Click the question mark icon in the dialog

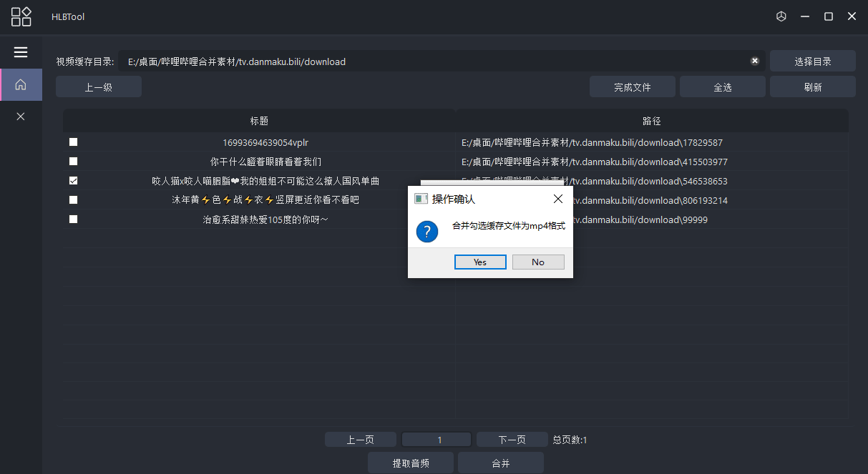pyautogui.click(x=427, y=232)
